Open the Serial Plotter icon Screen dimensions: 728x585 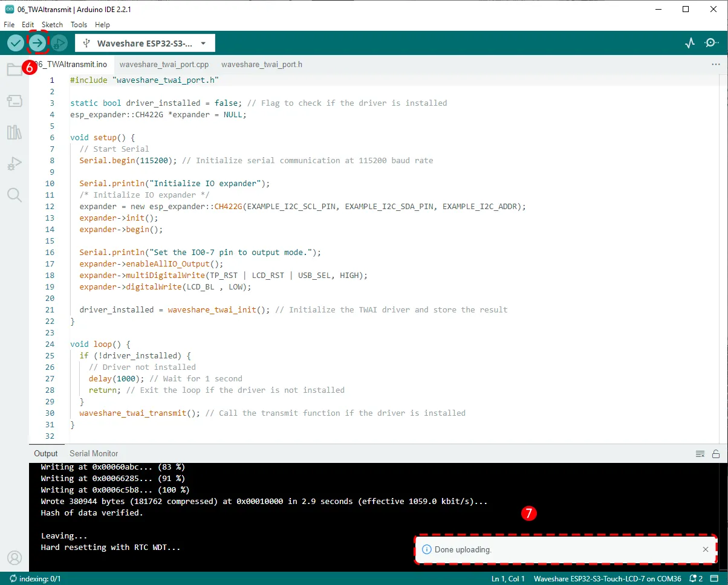pyautogui.click(x=690, y=43)
